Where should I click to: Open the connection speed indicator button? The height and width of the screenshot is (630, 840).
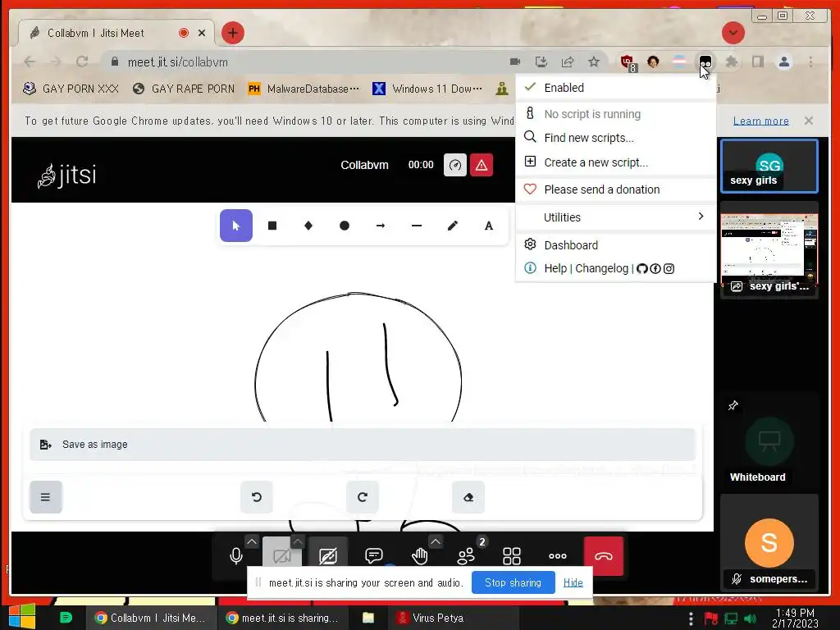tap(455, 165)
